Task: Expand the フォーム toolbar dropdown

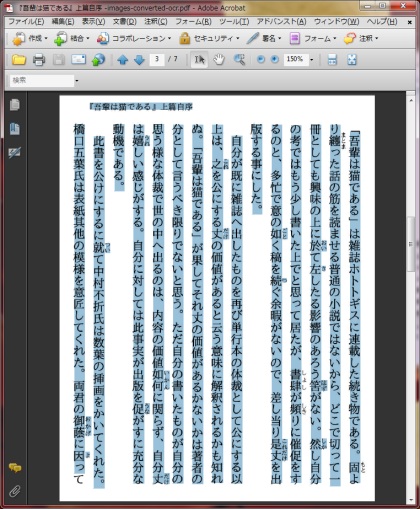Action: tap(335, 39)
